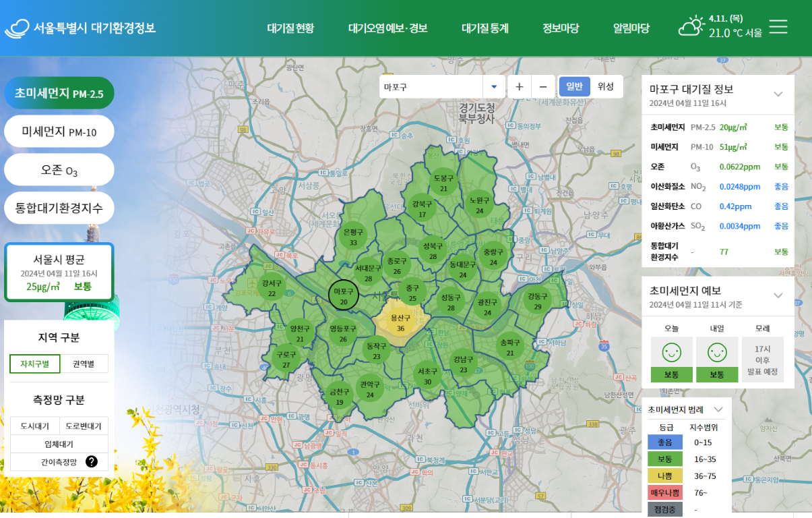Open the 대기질 현황 menu
The height and width of the screenshot is (518, 812).
290,28
